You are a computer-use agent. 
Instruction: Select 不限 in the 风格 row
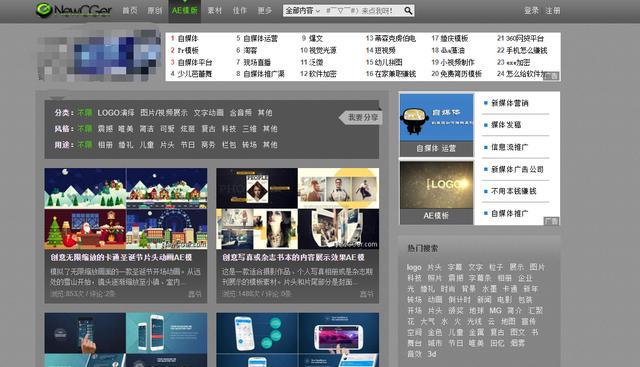coord(85,129)
